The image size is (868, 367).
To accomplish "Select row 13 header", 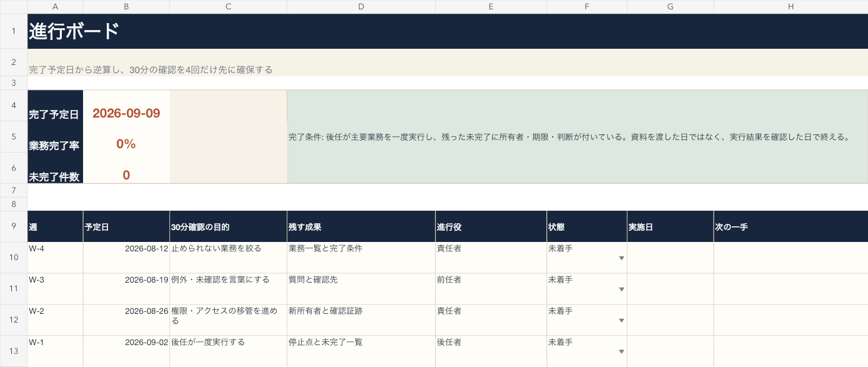I will click(x=14, y=351).
